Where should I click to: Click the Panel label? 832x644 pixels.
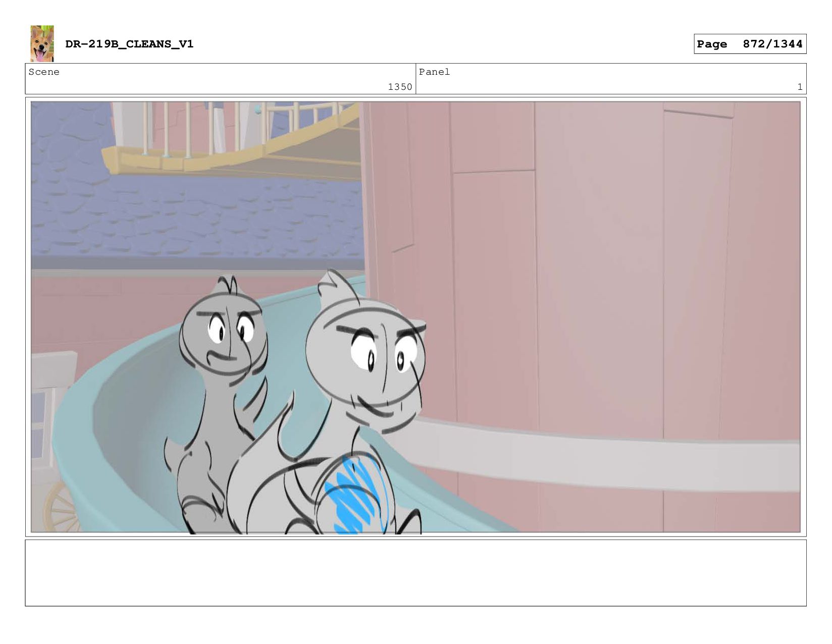point(434,72)
